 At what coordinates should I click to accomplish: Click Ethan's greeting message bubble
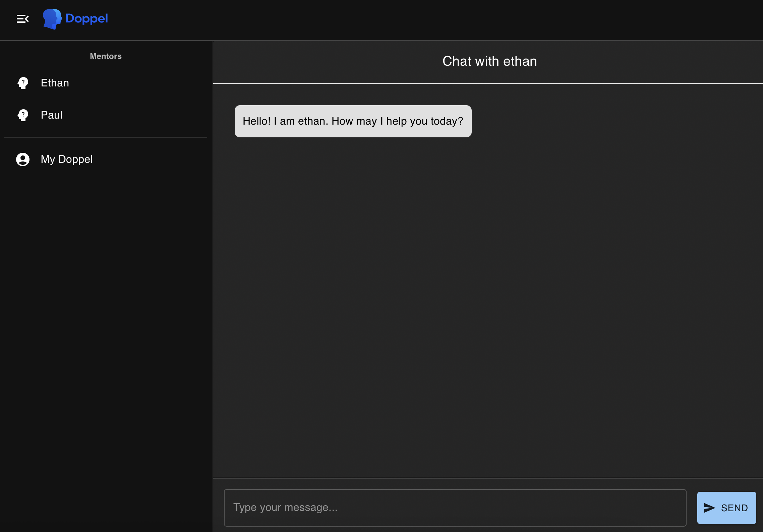click(x=353, y=121)
